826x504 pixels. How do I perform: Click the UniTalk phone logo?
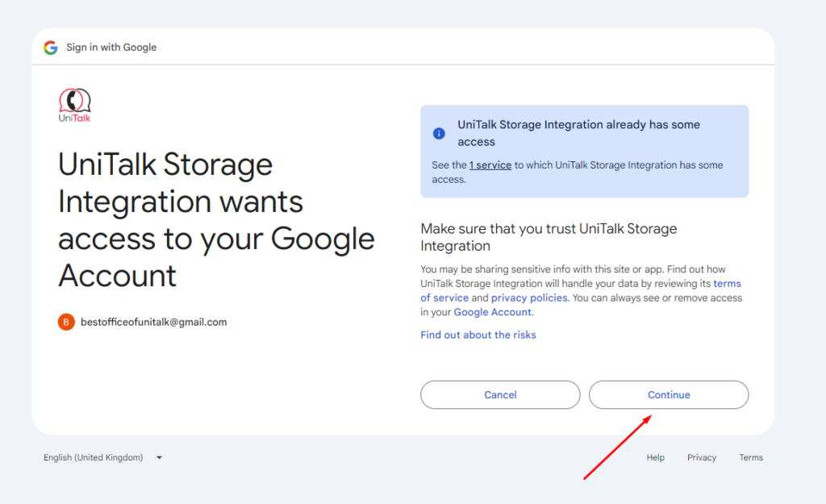click(x=75, y=105)
